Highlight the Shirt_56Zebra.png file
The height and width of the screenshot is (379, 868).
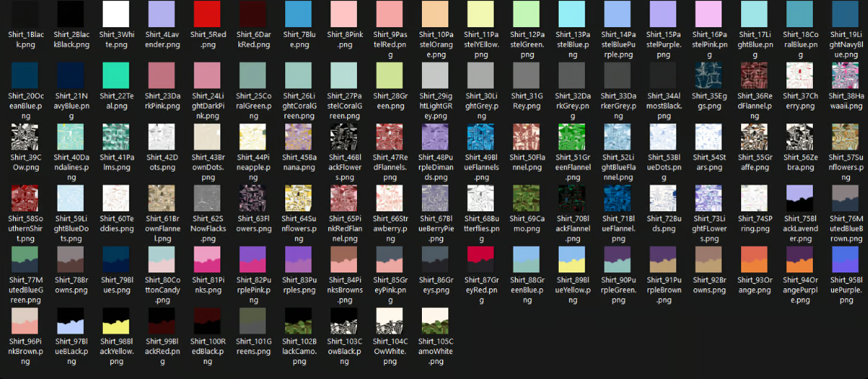pyautogui.click(x=799, y=138)
